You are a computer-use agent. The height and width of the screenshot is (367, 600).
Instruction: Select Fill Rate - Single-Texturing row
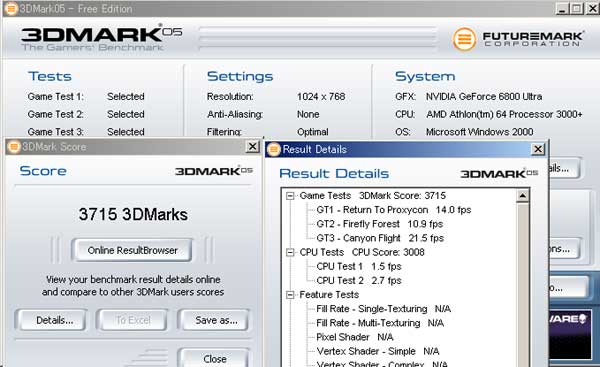click(x=383, y=309)
